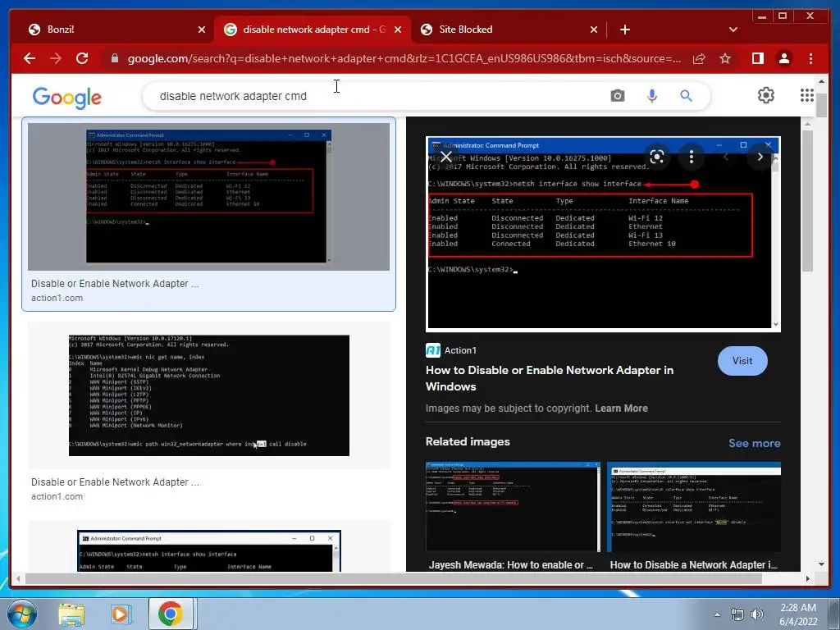Select the wmic nic get name result thumbnail
The height and width of the screenshot is (630, 840).
[208, 395]
